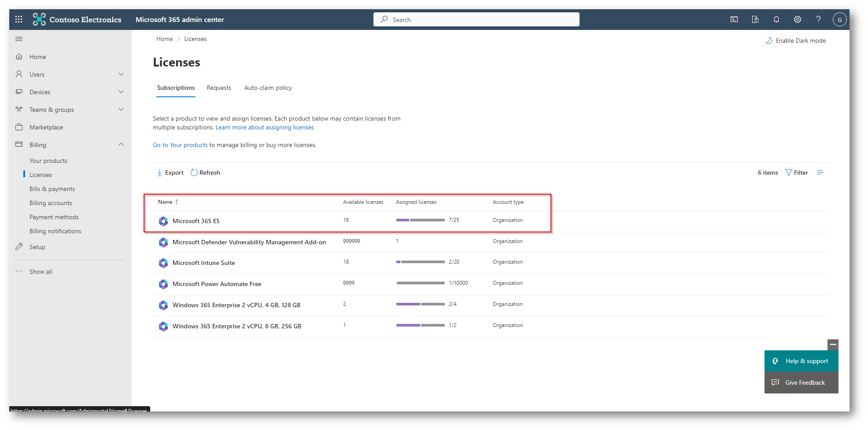This screenshot has height=430, width=868.
Task: Expand the Users section chevron
Action: pos(121,74)
